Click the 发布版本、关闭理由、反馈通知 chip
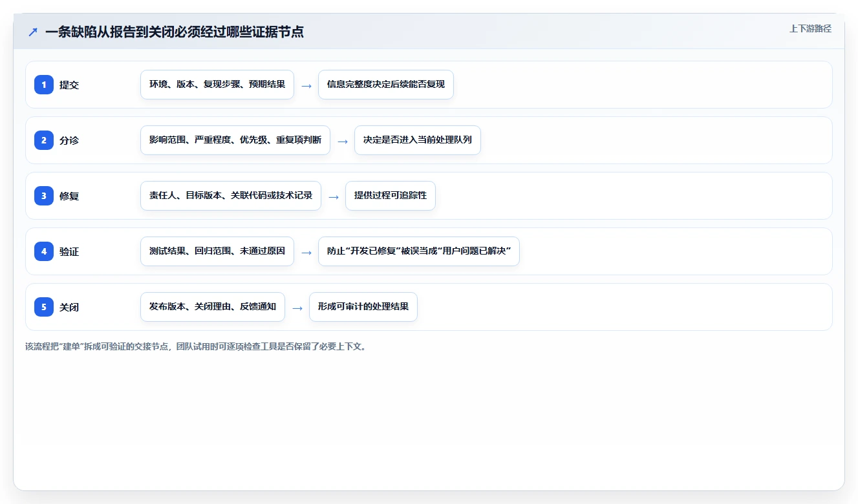Image resolution: width=858 pixels, height=504 pixels. (213, 307)
